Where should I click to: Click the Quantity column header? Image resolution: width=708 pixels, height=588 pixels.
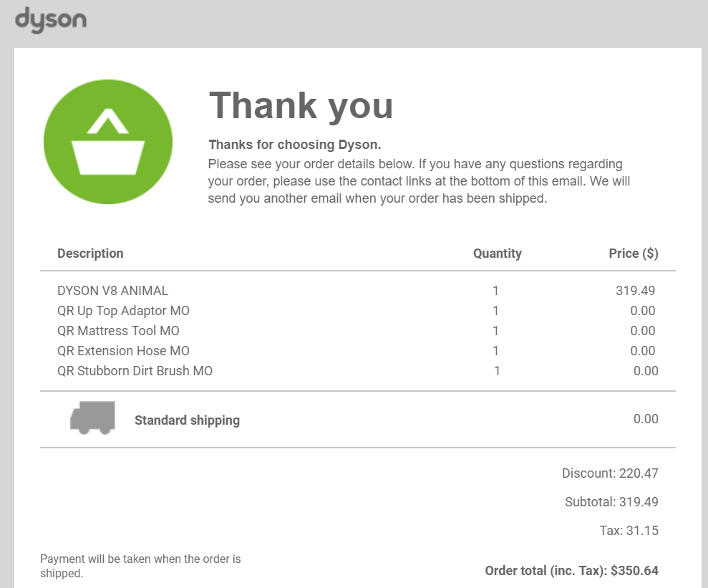pos(497,254)
